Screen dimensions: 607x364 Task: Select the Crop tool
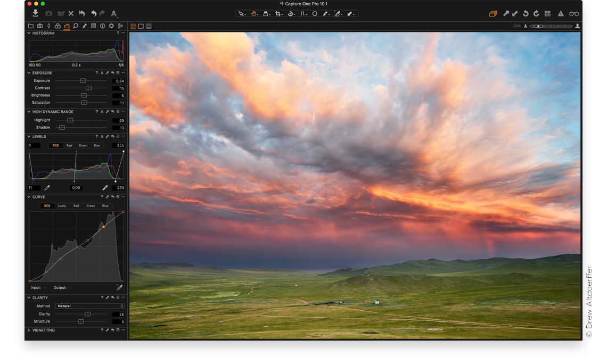pos(278,13)
